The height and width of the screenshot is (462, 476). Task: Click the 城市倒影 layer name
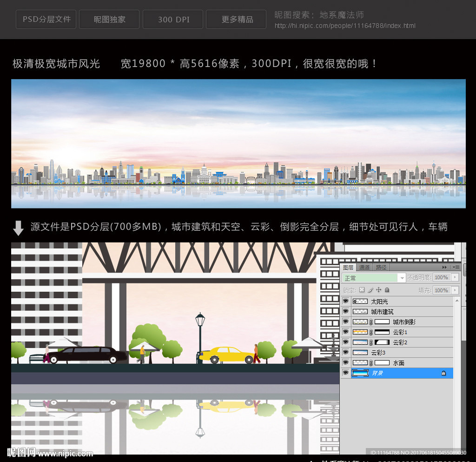coord(404,322)
